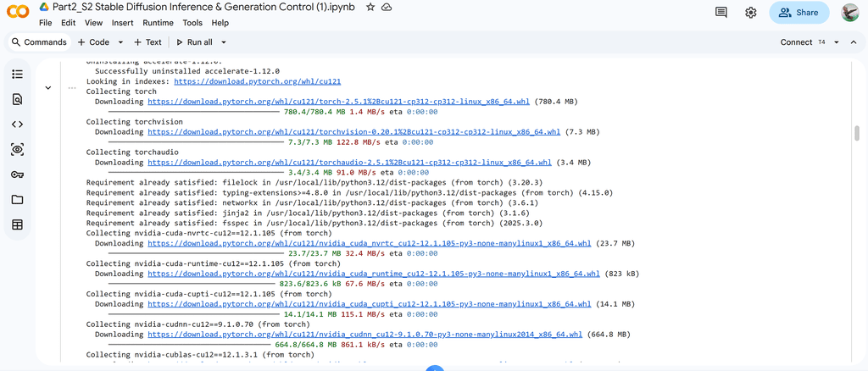Click the Share button
The width and height of the screenshot is (868, 371).
tap(798, 12)
